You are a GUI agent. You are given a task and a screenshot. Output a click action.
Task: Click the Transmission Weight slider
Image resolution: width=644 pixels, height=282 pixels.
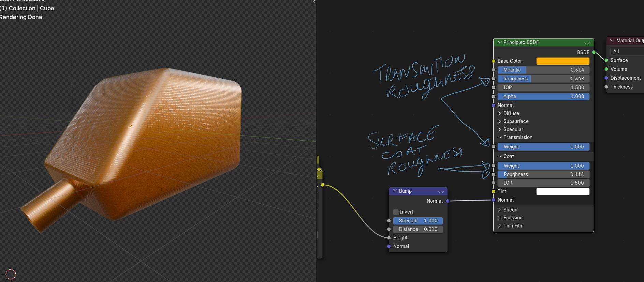coord(543,147)
